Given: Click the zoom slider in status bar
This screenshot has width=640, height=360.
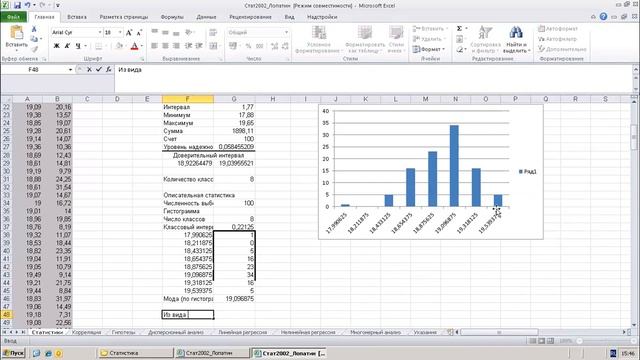Looking at the screenshot, I should click(606, 340).
